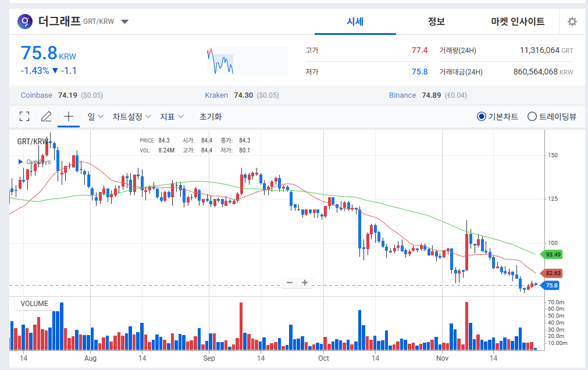Select the 기본차트 radio option
Viewport: 588px width, 370px height.
coord(481,116)
